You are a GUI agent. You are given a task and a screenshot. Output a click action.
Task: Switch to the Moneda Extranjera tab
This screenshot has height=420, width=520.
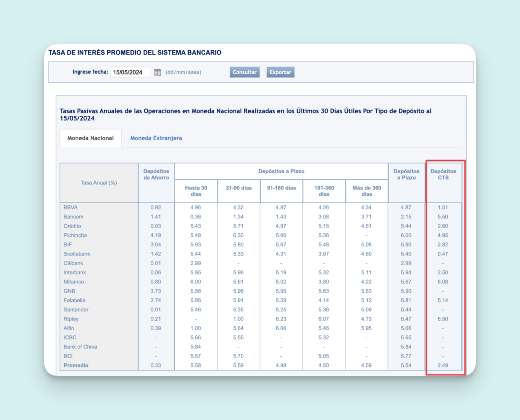point(156,138)
